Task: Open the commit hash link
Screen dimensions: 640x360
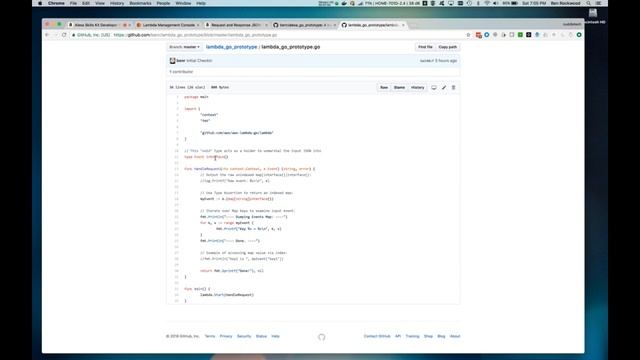Action: [426, 61]
